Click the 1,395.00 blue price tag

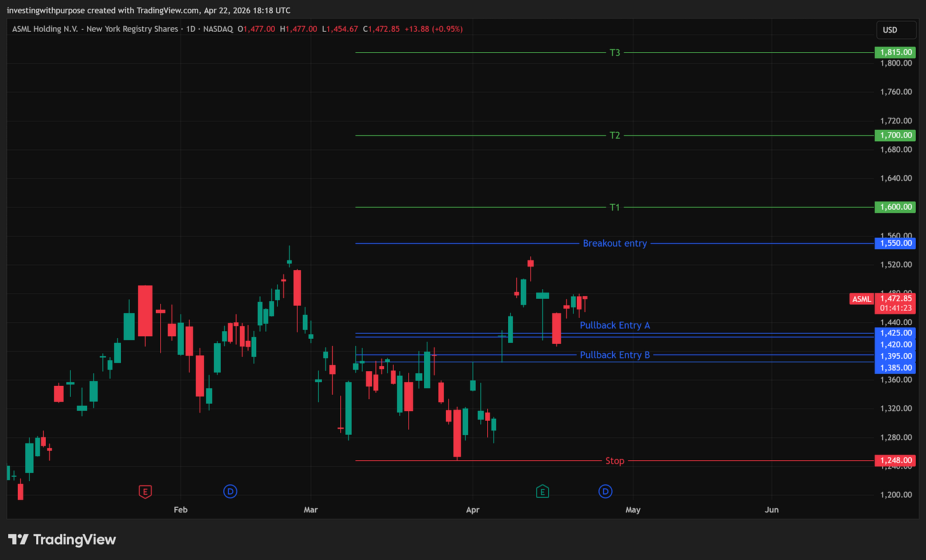895,356
